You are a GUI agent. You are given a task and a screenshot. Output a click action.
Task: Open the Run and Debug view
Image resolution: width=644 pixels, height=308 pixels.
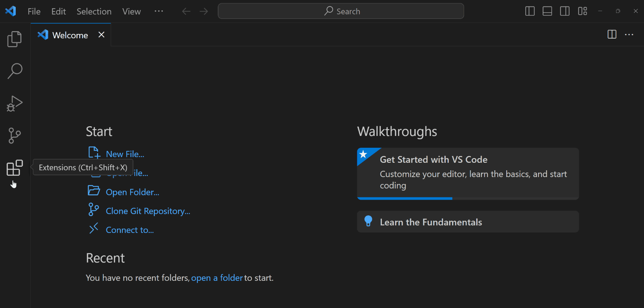pyautogui.click(x=15, y=103)
